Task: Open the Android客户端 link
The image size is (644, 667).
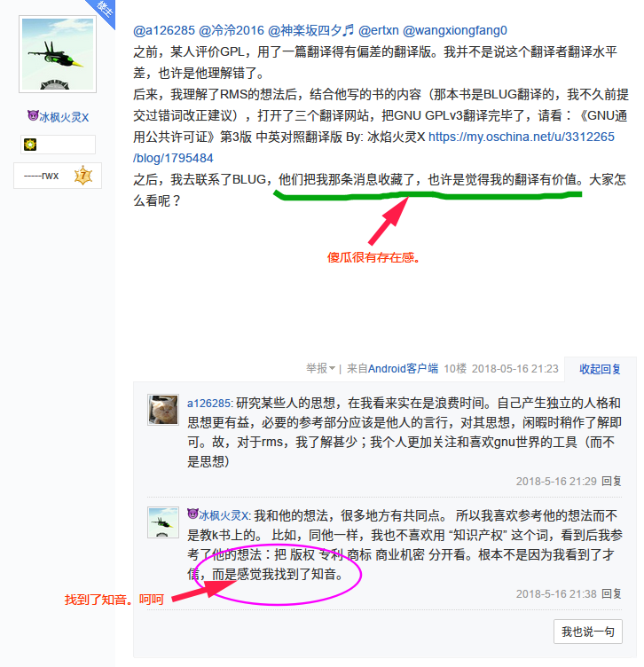Action: pyautogui.click(x=403, y=368)
